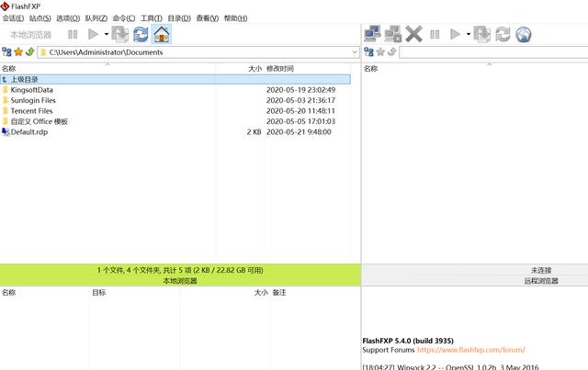The image size is (588, 370).
Task: Open the 工具(T) menu
Action: [x=151, y=18]
